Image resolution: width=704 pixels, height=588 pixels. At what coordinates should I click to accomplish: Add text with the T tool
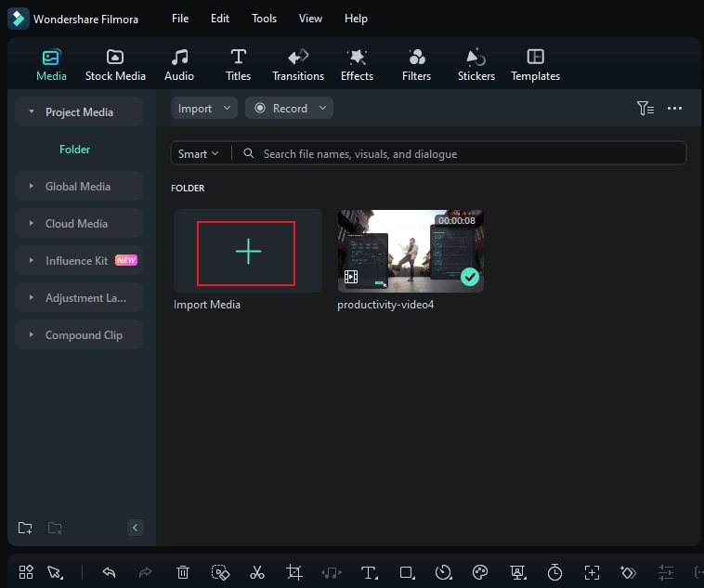369,572
